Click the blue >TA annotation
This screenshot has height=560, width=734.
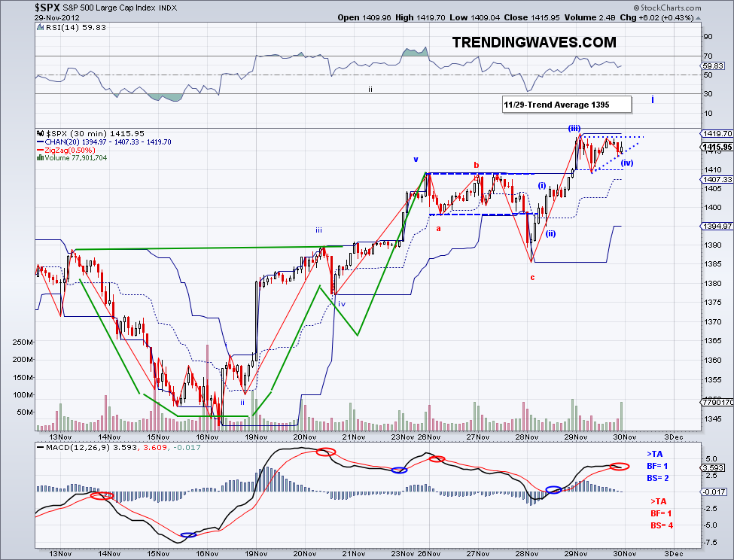654,454
